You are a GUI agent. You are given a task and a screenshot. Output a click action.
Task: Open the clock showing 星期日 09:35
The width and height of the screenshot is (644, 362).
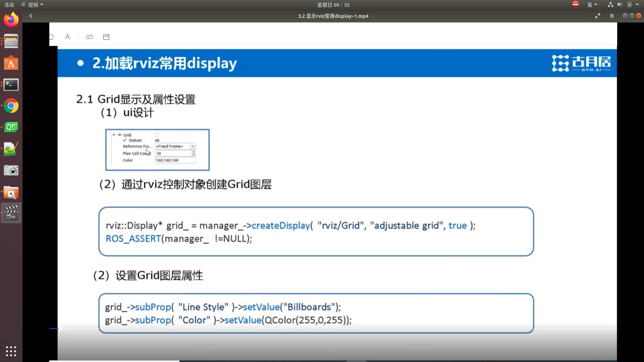(333, 5)
